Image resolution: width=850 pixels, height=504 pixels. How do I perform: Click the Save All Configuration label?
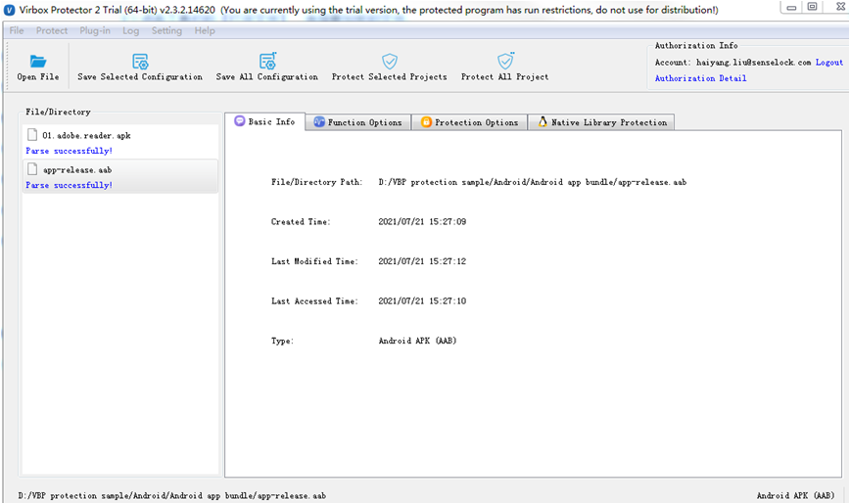(267, 77)
